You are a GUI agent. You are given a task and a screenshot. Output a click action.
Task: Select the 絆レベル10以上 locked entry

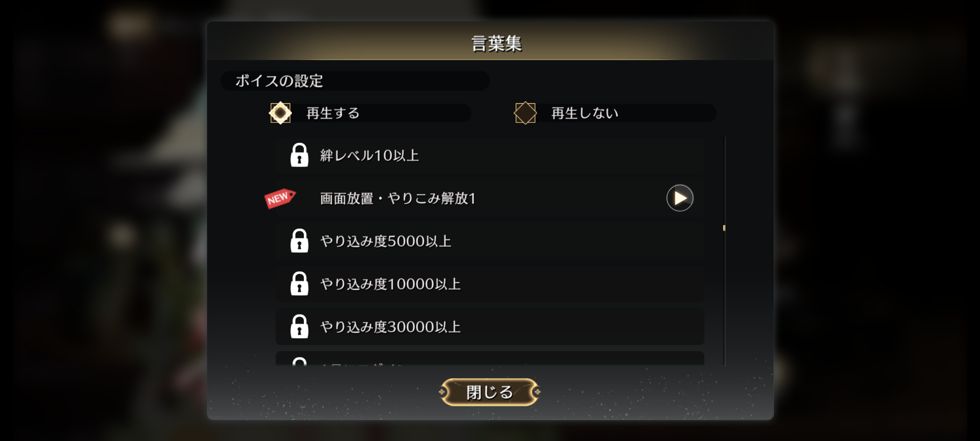(490, 155)
